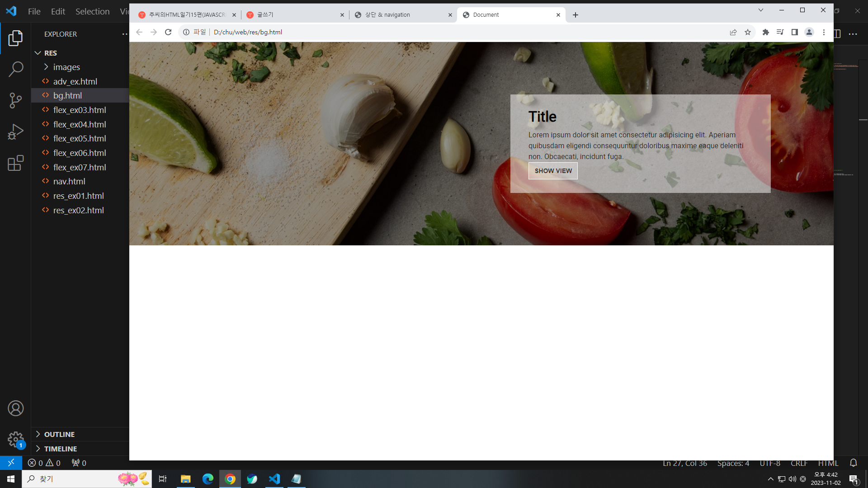The width and height of the screenshot is (868, 488).
Task: Open the Extensions view
Action: point(15,163)
